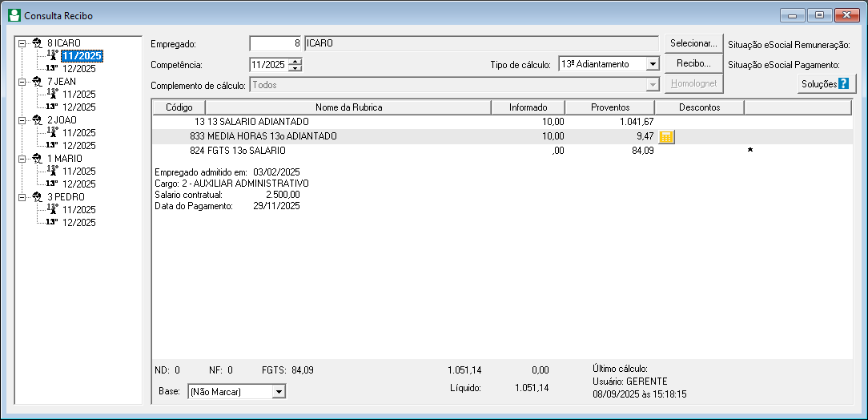Viewport: 868px width, 420px height.
Task: Click the employee icon beside 7 JEAN
Action: point(38,82)
